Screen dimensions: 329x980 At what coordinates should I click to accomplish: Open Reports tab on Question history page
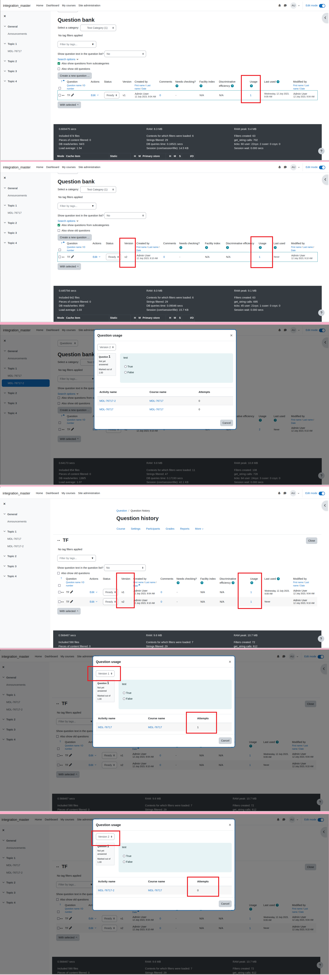185,528
